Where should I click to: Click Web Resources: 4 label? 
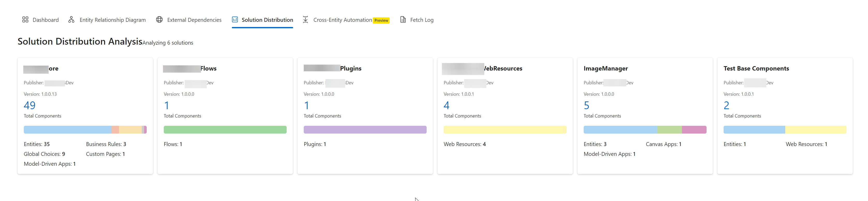465,144
